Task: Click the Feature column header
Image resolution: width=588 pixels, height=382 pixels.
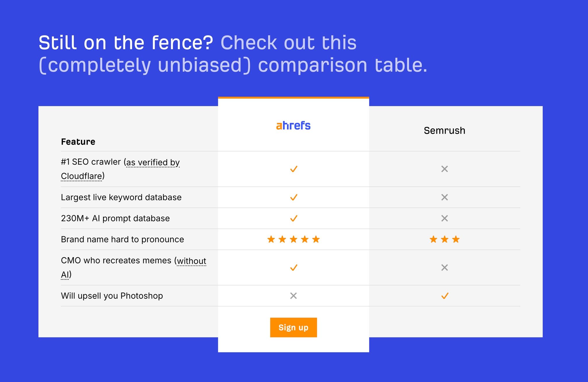Action: coord(78,142)
